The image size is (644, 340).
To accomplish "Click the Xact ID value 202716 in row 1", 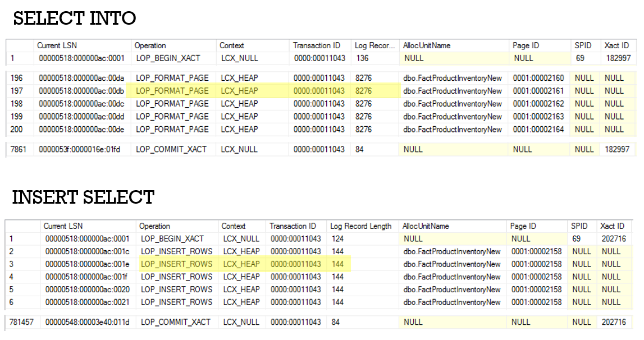I will coord(615,238).
